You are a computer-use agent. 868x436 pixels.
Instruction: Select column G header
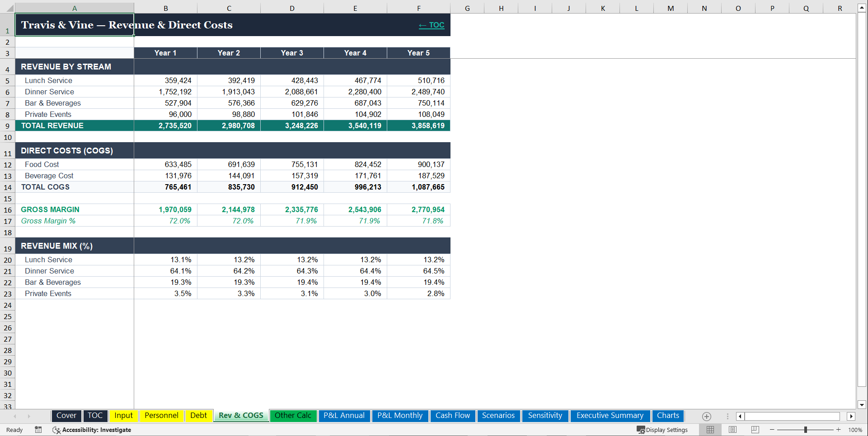tap(467, 8)
